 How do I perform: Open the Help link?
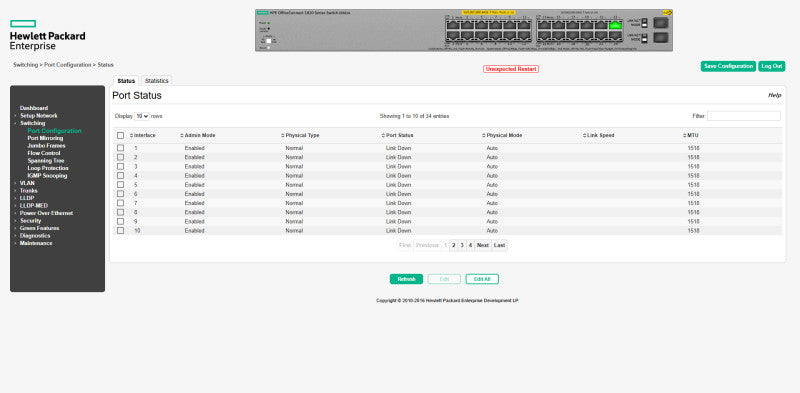774,95
